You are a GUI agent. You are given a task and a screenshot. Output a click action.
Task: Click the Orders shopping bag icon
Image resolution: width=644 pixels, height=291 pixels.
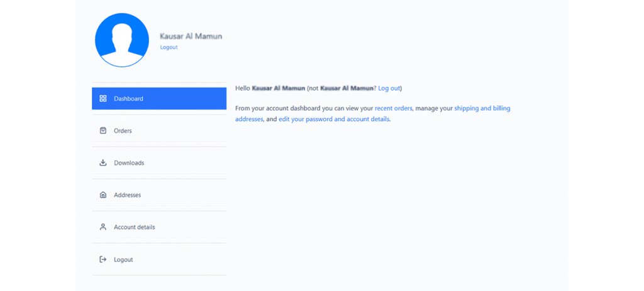[103, 131]
